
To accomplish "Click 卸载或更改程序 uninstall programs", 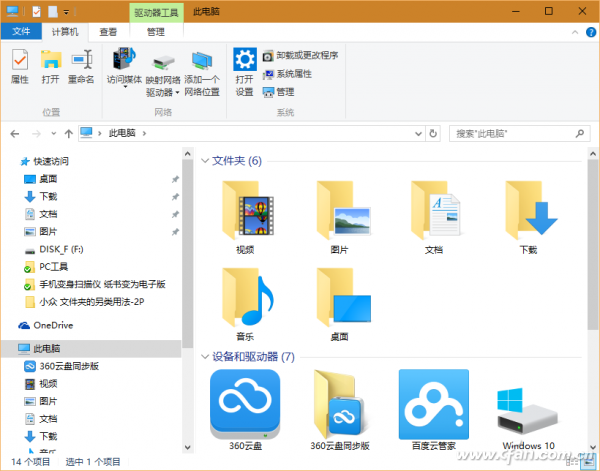I will point(300,56).
